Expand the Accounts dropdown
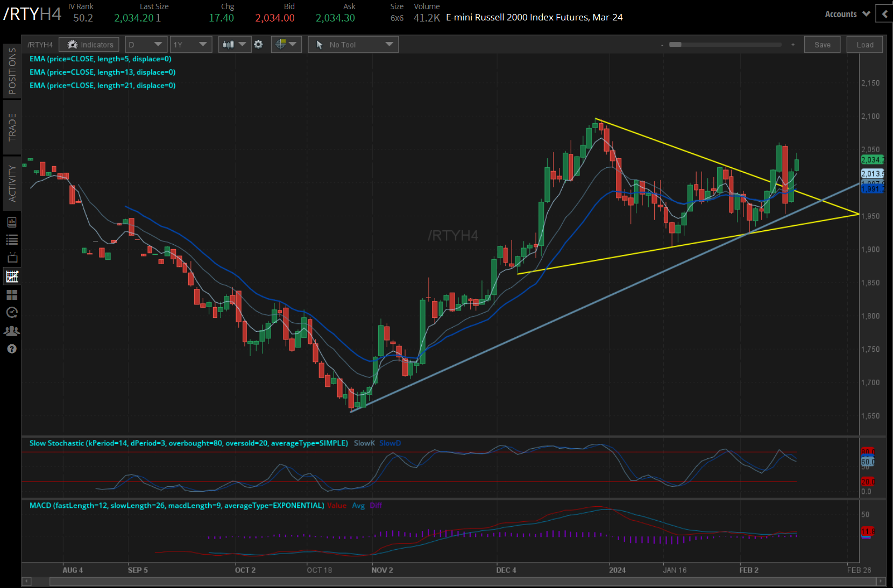This screenshot has height=588, width=893. 847,15
